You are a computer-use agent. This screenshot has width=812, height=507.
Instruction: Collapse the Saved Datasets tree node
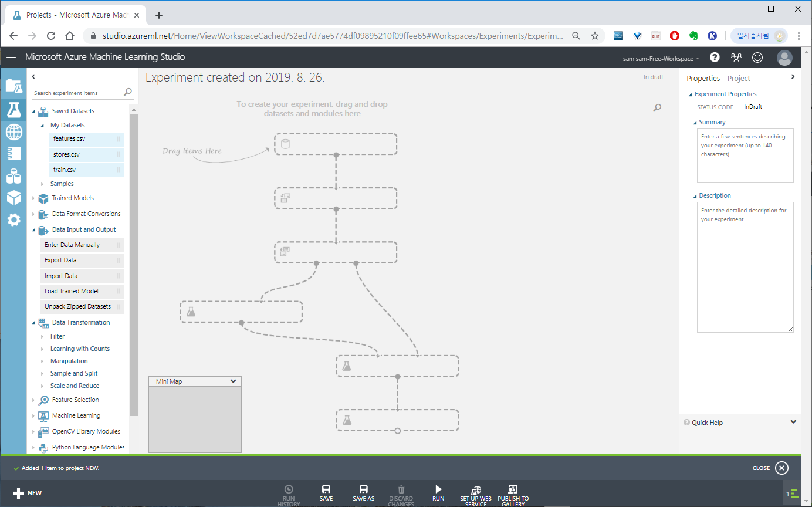point(33,111)
